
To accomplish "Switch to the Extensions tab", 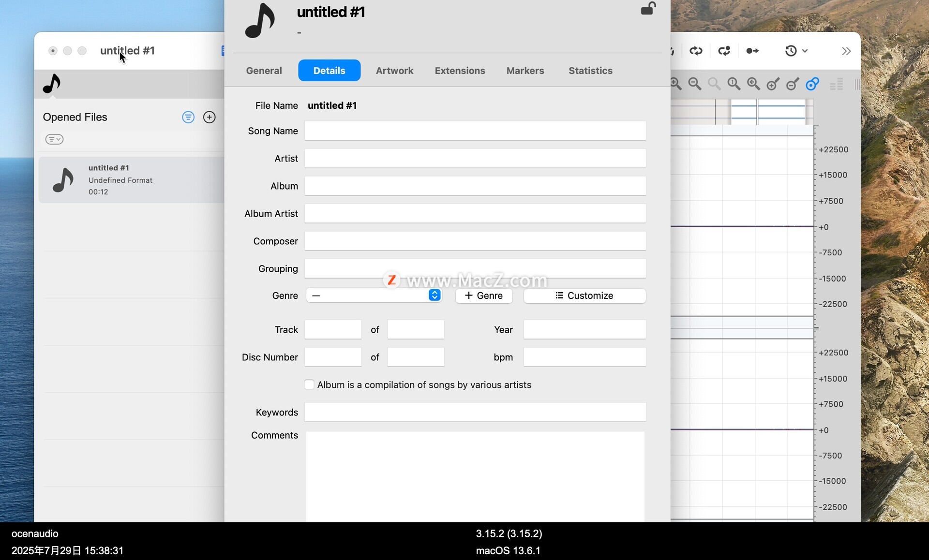I will 460,71.
